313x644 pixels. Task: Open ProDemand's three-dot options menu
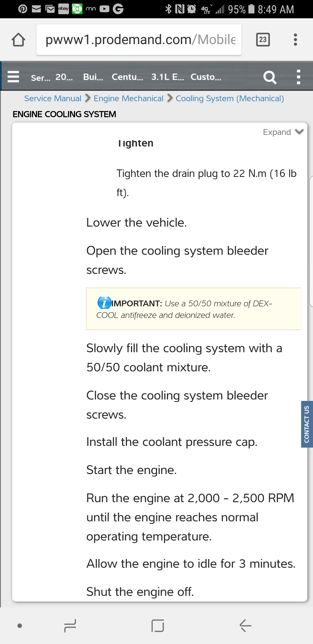(299, 77)
